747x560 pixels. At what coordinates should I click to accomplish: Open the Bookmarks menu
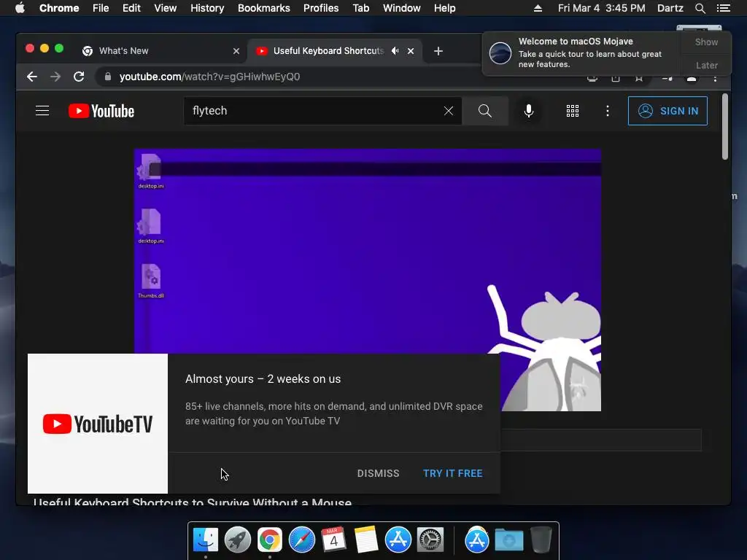pos(264,8)
